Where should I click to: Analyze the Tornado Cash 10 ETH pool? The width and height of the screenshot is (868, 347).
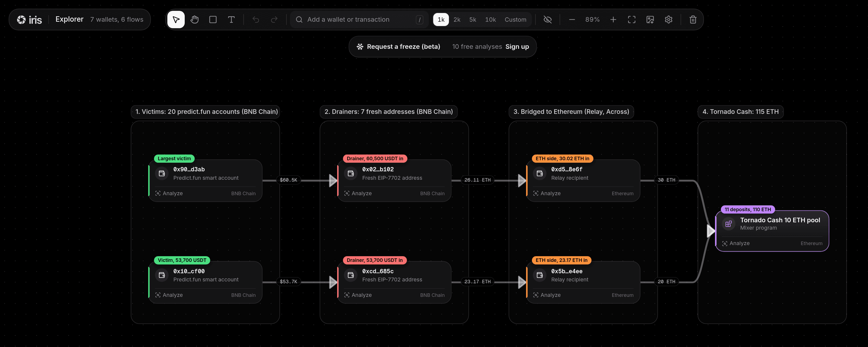click(x=736, y=243)
